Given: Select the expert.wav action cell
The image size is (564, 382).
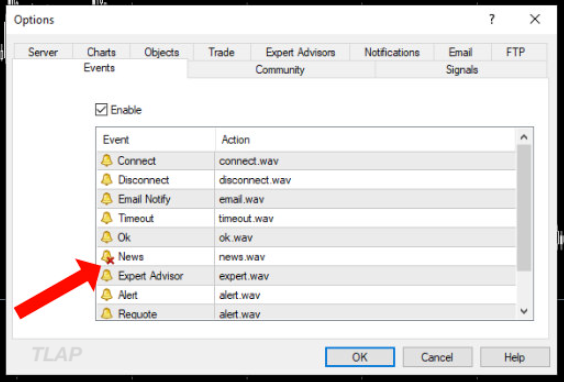Looking at the screenshot, I should tap(365, 276).
